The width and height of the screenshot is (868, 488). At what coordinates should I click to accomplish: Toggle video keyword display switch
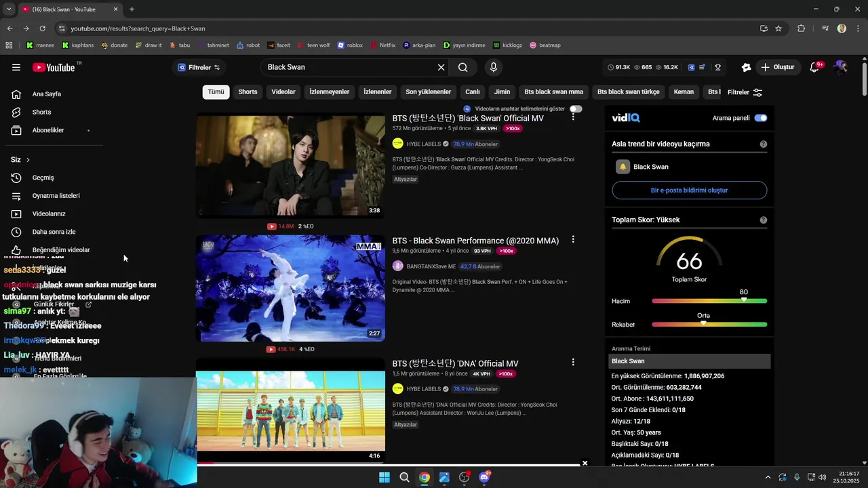[x=576, y=108]
